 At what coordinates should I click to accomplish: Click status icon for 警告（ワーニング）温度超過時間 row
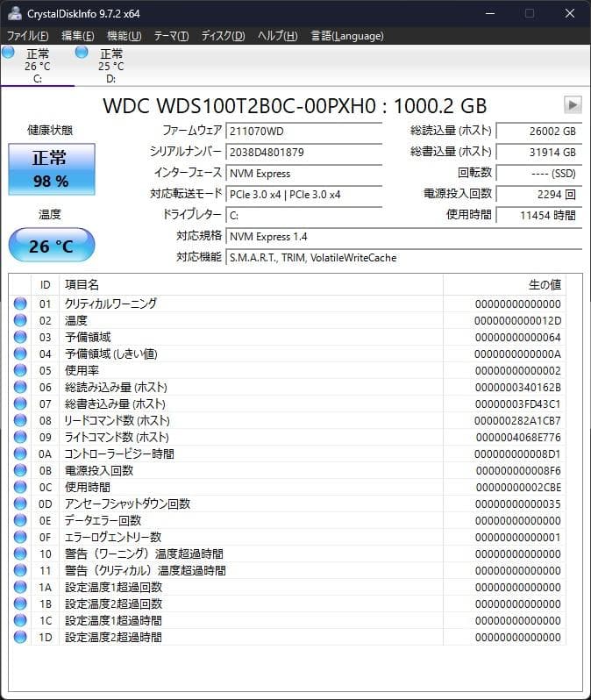coord(20,554)
